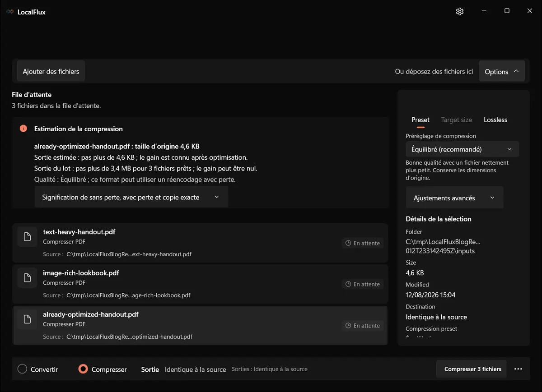Click the file icon for image-rich-lookbook.pdf
542x392 pixels.
[x=27, y=278]
